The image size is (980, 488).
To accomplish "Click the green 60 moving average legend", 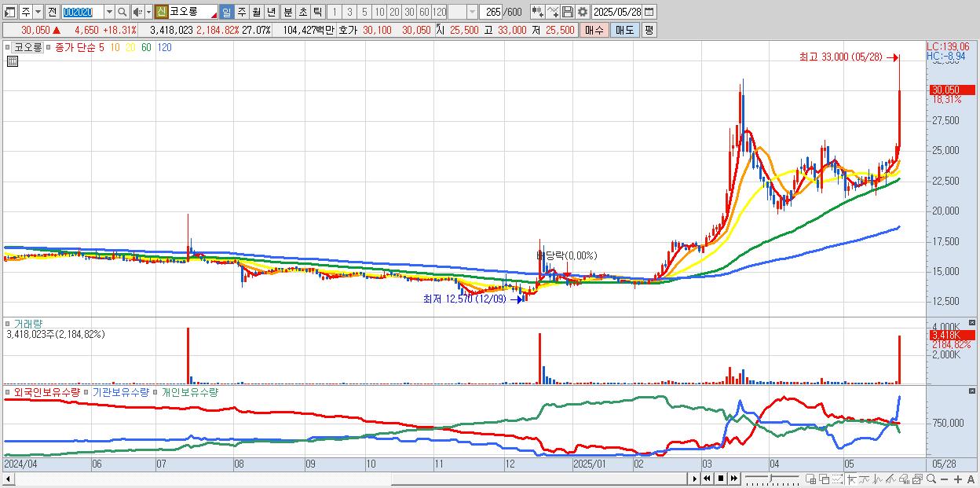I will [146, 47].
